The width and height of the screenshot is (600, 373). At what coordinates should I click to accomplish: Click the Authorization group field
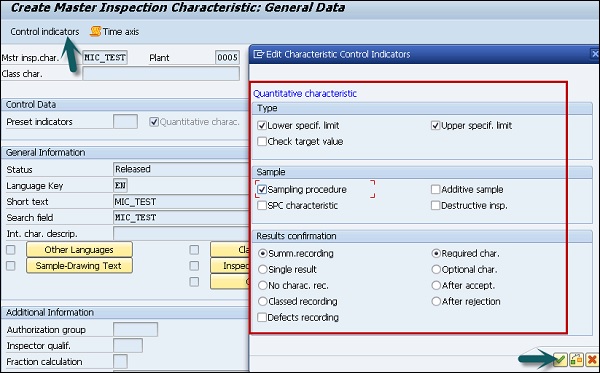click(x=135, y=329)
